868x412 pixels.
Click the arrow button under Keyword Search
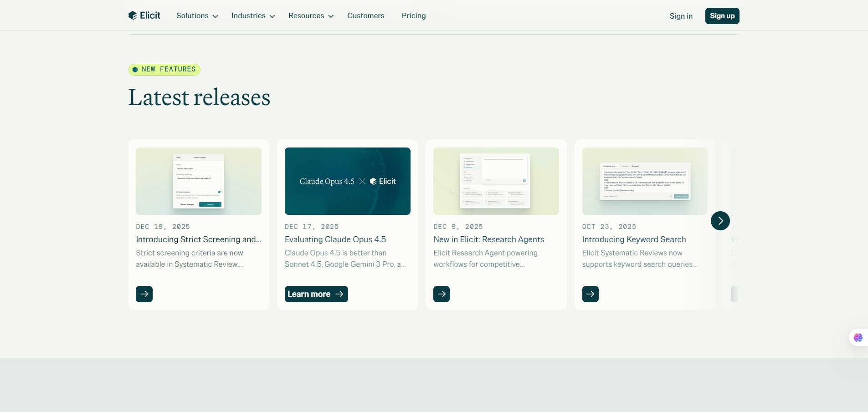590,294
